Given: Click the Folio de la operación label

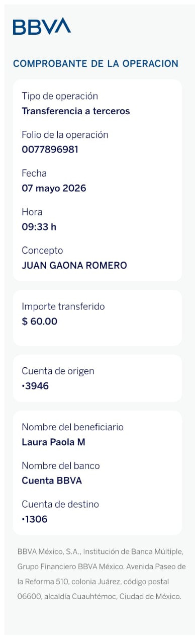Looking at the screenshot, I should tap(65, 135).
